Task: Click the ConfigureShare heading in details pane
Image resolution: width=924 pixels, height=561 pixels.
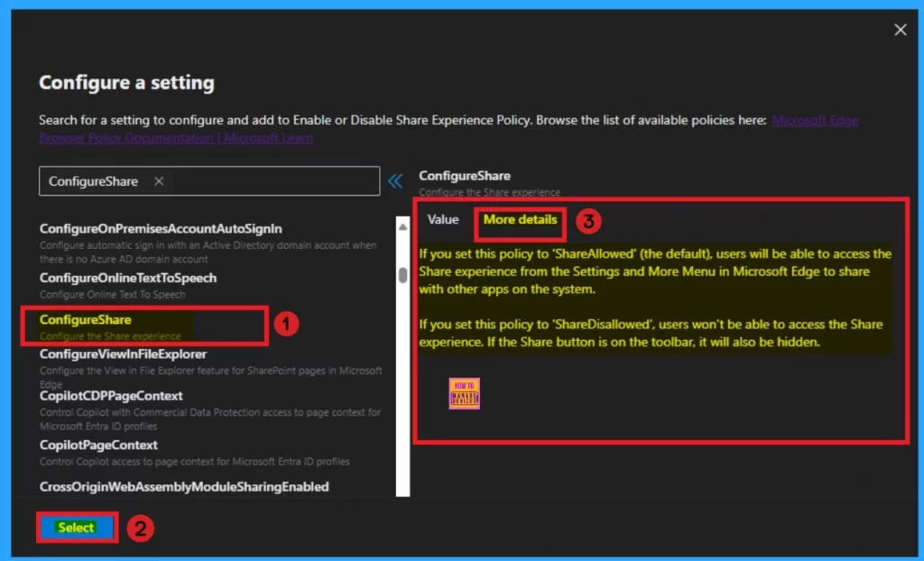Action: (465, 176)
